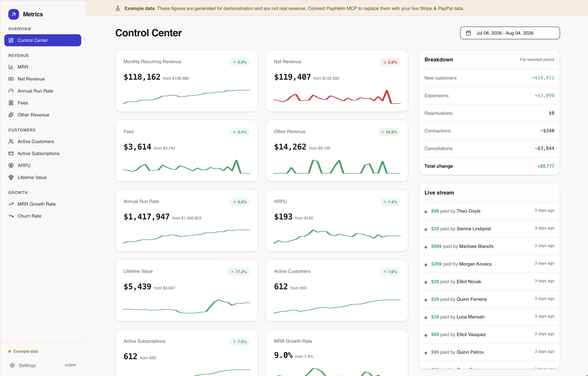Click the Reactivations $0 row

click(x=489, y=113)
